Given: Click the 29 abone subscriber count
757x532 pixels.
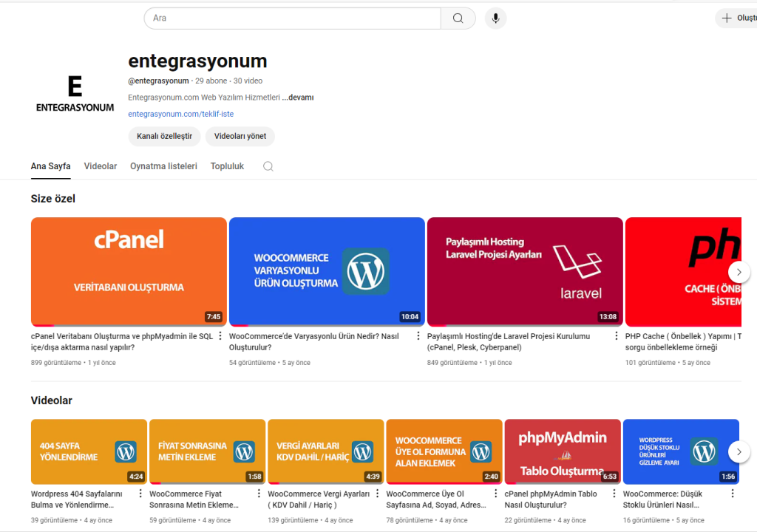Looking at the screenshot, I should click(211, 81).
